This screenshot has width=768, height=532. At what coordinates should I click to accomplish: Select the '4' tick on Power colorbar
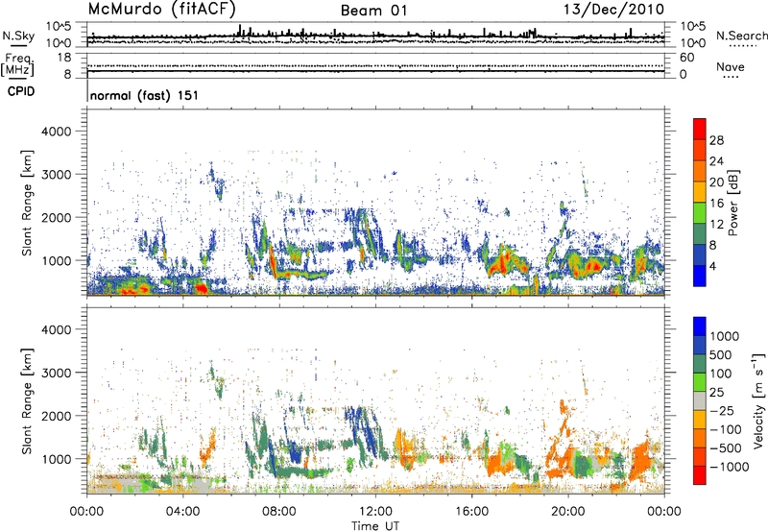(713, 266)
